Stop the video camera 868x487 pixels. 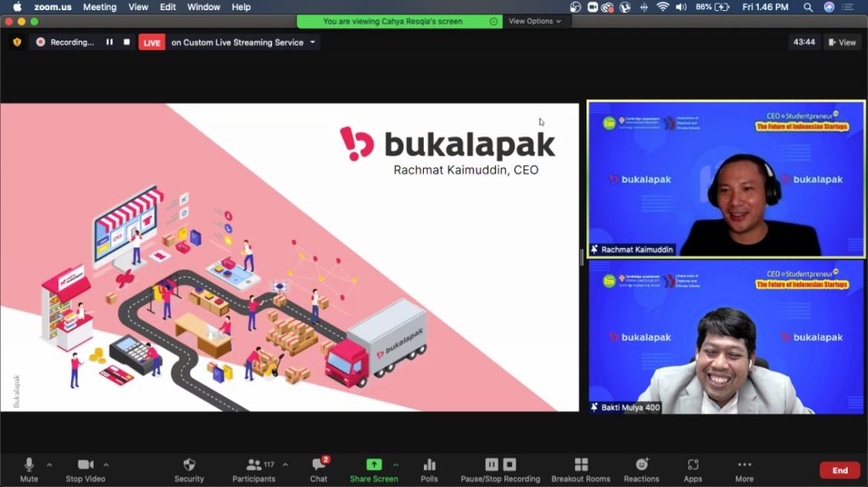pos(86,465)
